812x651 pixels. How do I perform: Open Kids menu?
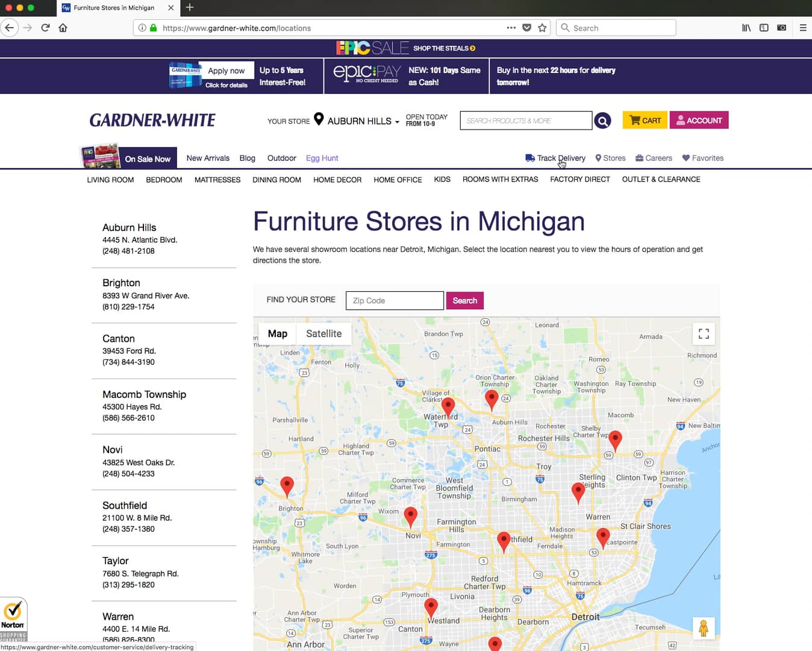[x=442, y=179]
